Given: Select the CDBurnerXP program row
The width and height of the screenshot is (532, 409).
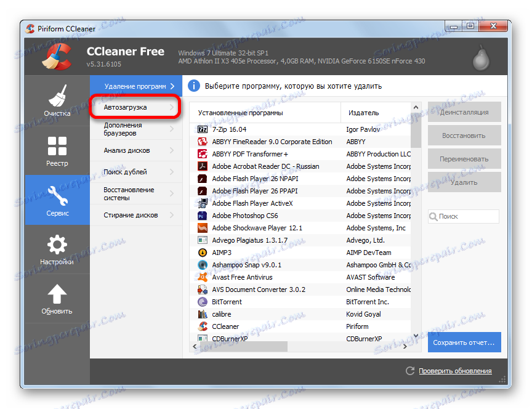Looking at the screenshot, I should coord(300,339).
